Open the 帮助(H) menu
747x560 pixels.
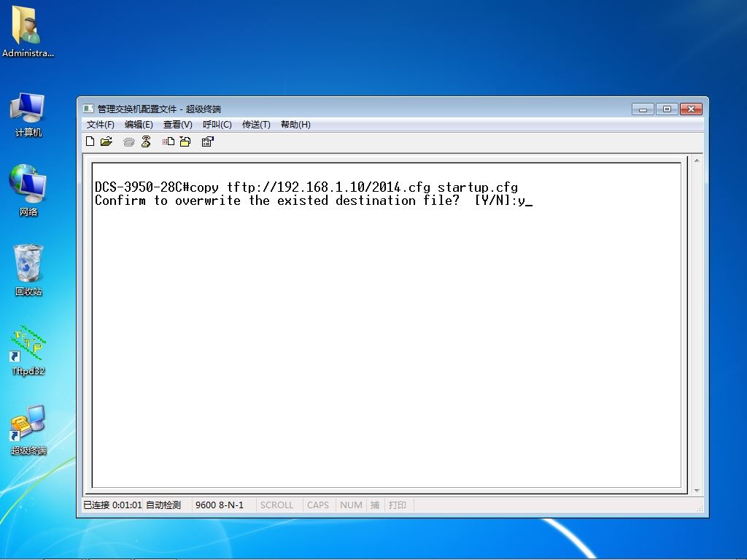pos(295,124)
